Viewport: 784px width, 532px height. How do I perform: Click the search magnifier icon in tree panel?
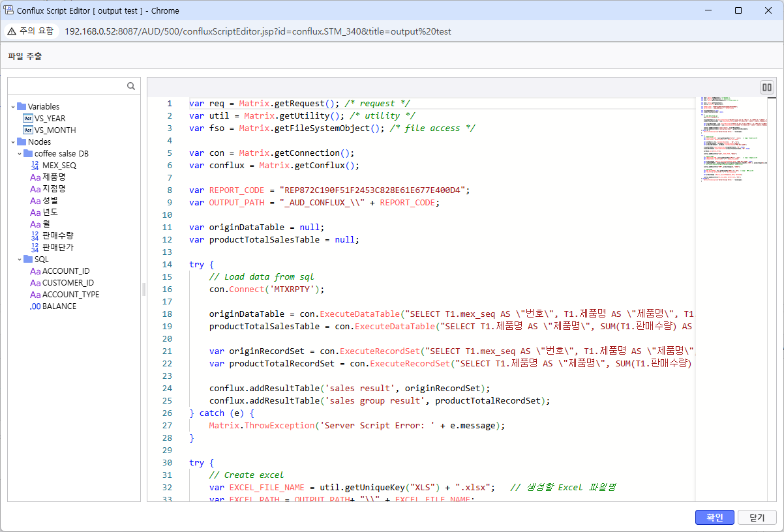[131, 86]
